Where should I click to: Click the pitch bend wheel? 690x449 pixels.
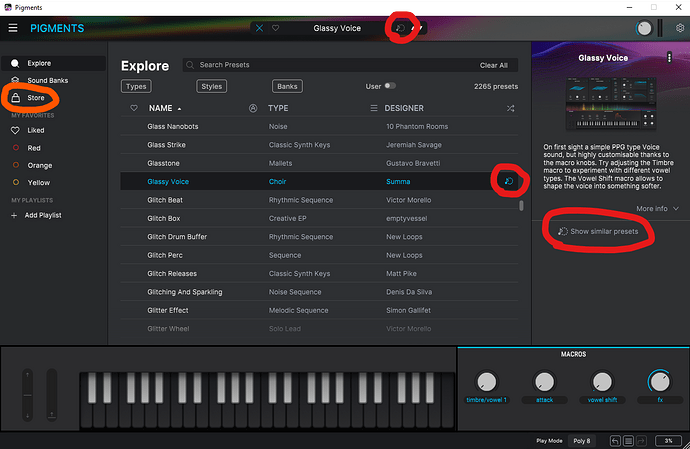tap(27, 395)
